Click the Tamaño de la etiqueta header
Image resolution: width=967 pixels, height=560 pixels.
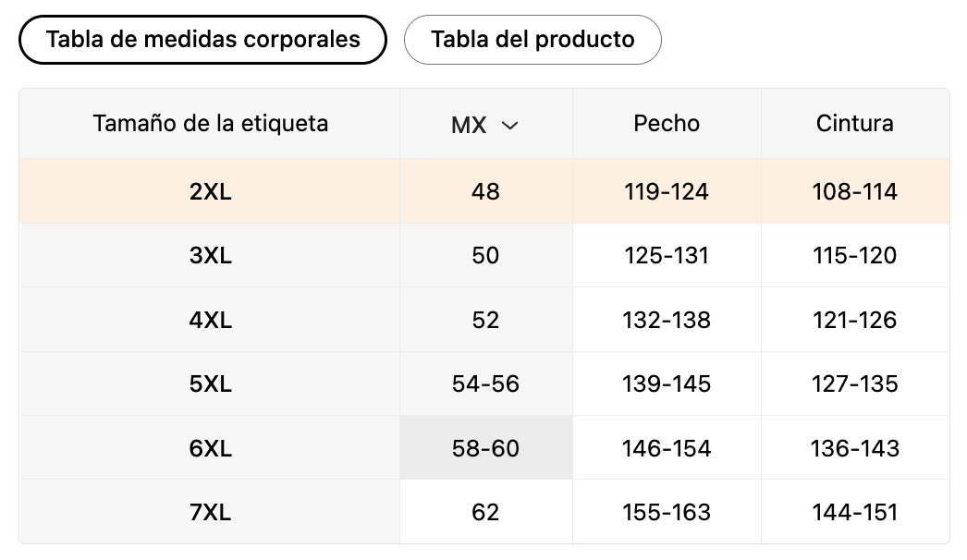click(210, 123)
